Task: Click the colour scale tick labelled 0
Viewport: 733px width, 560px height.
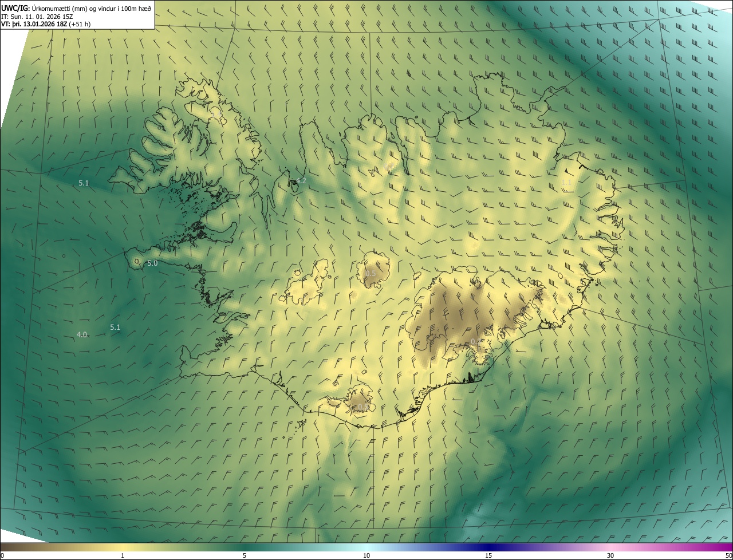Action: [x=2, y=555]
